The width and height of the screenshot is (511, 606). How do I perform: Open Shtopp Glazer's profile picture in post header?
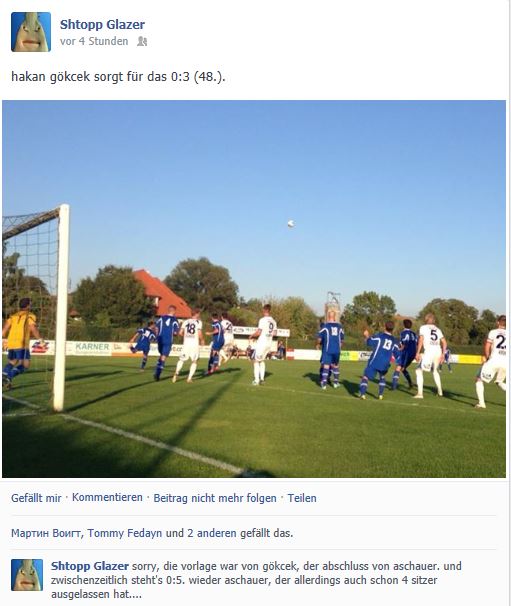(31, 32)
